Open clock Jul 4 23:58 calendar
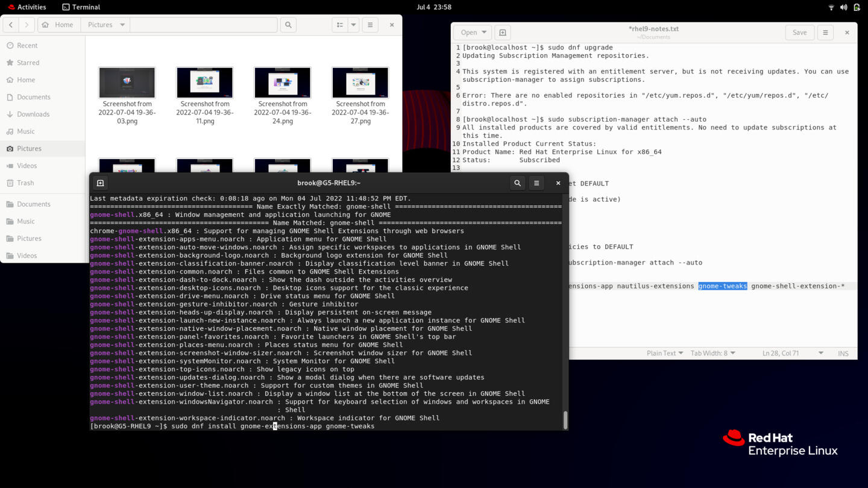The width and height of the screenshot is (868, 488). [434, 7]
